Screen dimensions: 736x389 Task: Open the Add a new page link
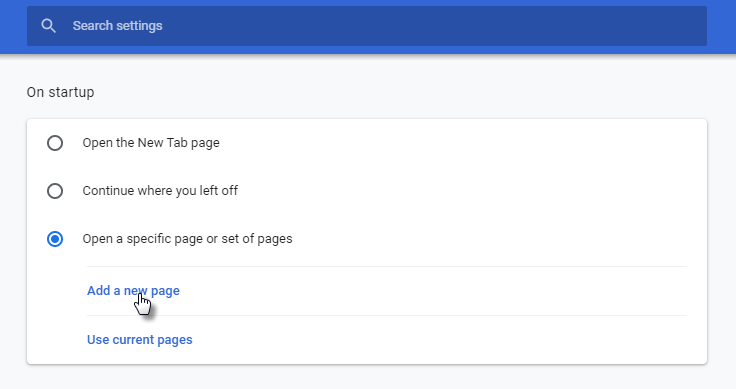[133, 290]
